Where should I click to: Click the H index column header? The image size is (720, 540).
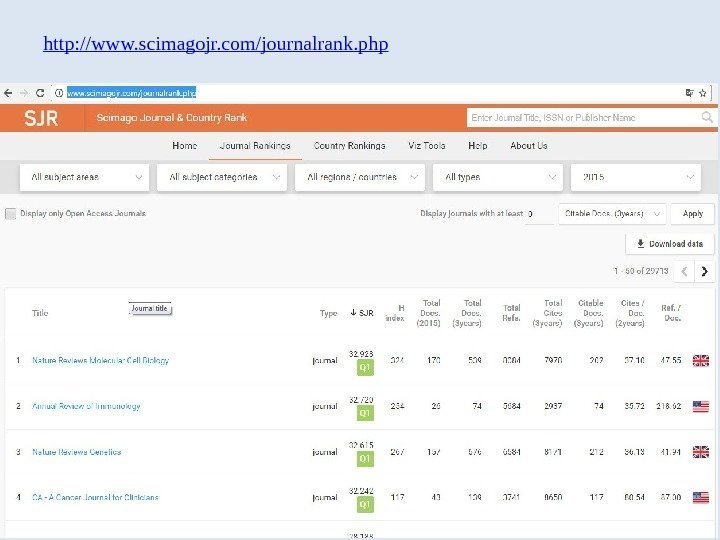[395, 313]
